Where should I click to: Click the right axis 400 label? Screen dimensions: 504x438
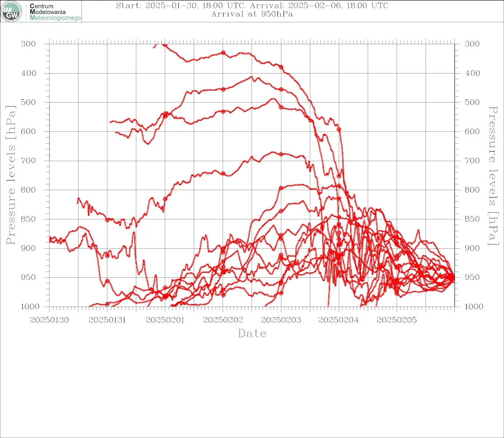pos(472,73)
